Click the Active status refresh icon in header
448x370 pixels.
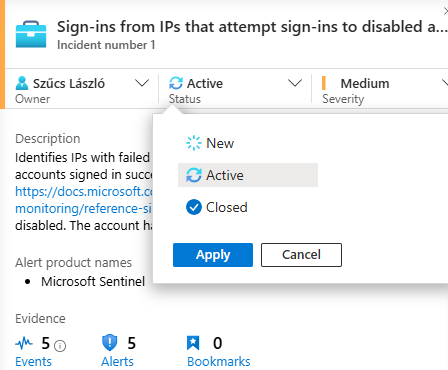tap(176, 83)
